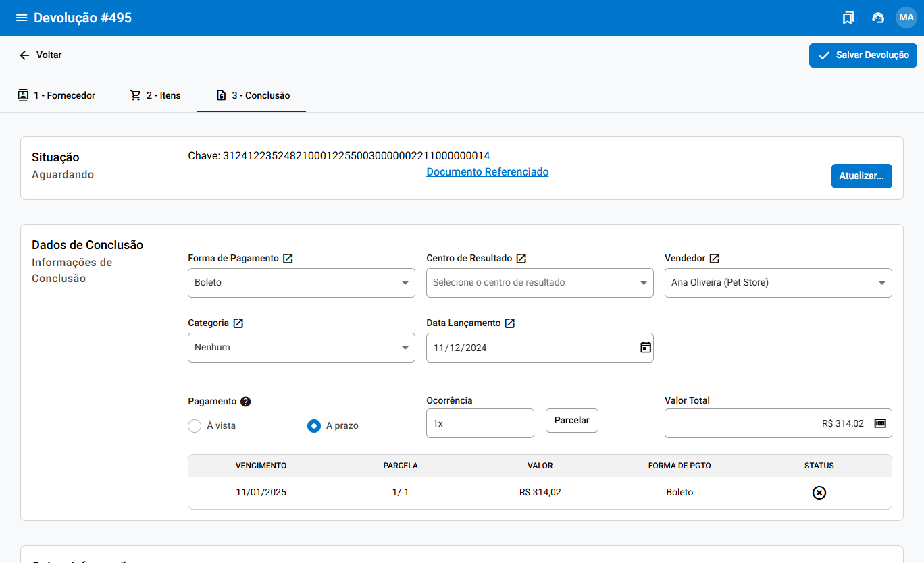
Task: Click the Pagamento help question mark icon
Action: [246, 402]
